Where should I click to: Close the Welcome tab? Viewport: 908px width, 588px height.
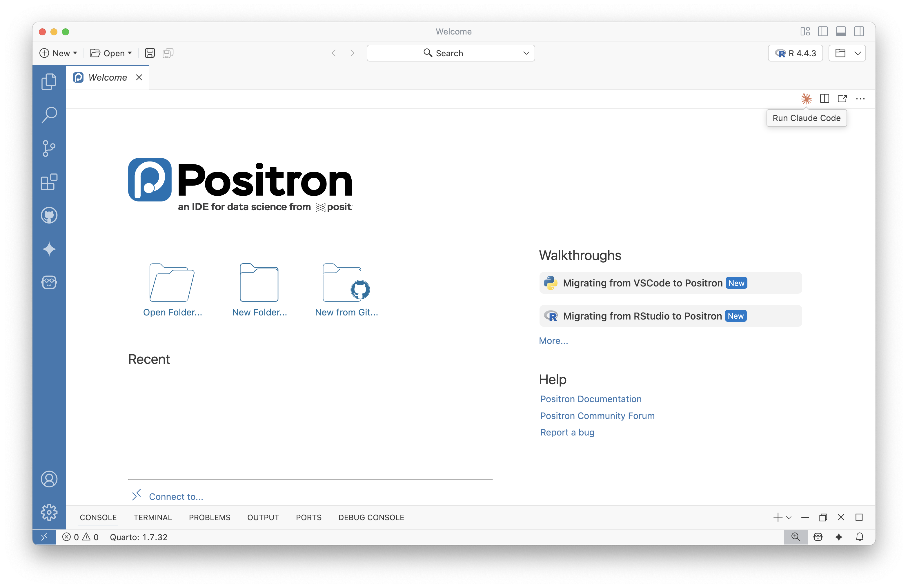(x=139, y=77)
